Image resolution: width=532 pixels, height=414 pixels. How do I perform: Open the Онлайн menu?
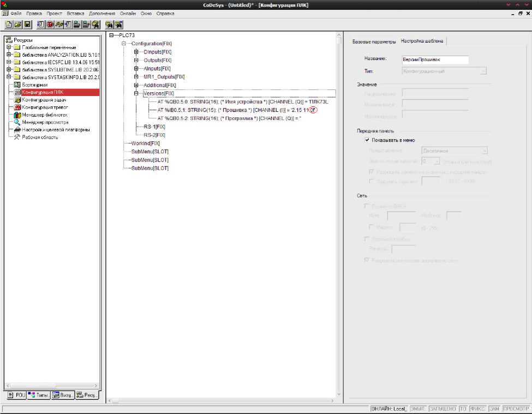(x=127, y=13)
